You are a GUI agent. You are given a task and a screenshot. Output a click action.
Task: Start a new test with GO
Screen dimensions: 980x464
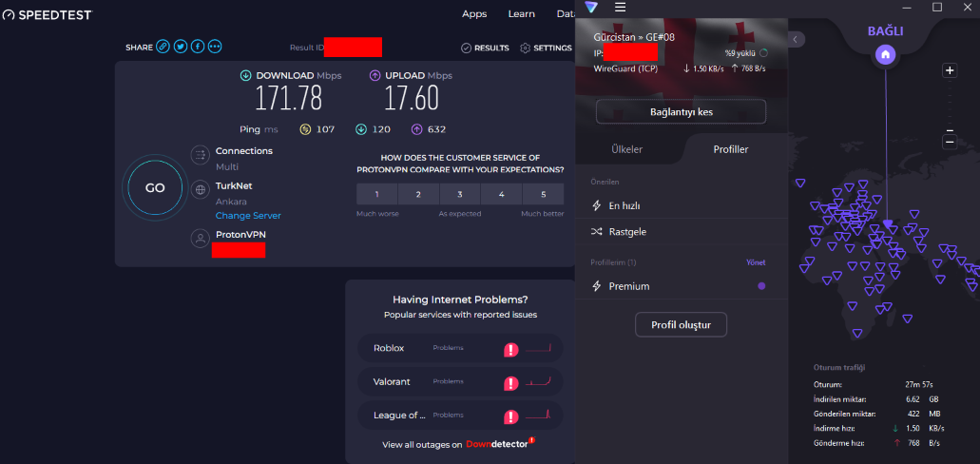click(155, 187)
